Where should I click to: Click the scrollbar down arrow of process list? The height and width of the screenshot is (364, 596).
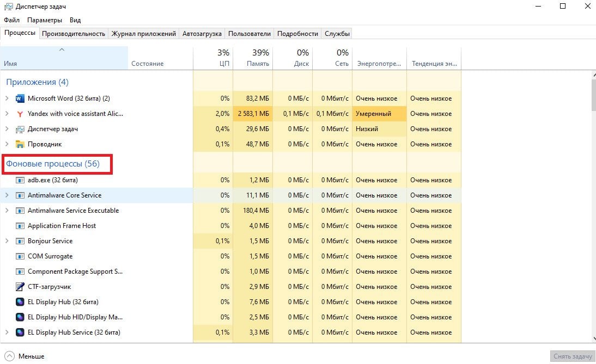tap(593, 338)
